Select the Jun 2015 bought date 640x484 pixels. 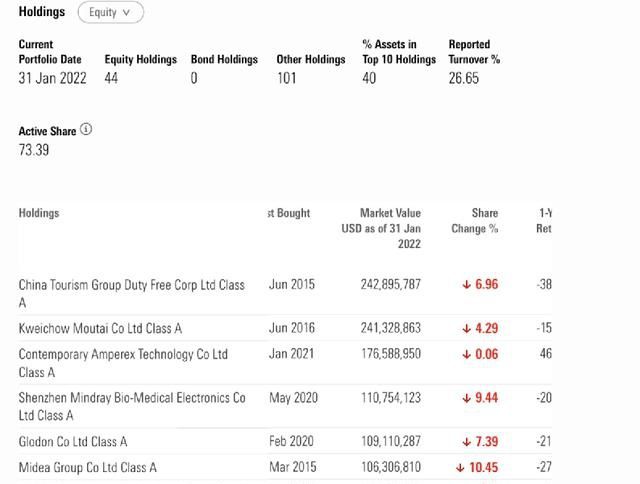point(292,284)
